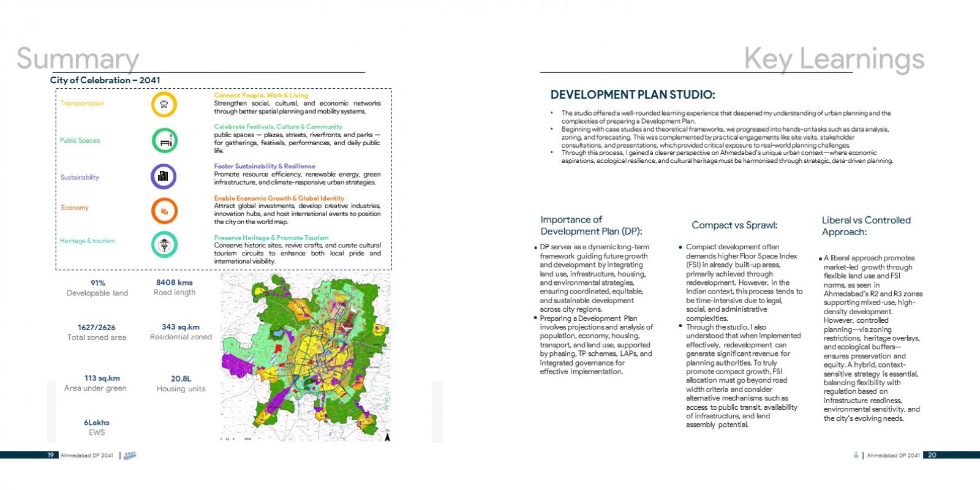Click the orange Economy circle icon
Viewport: 980px width, 490px height.
click(x=164, y=211)
